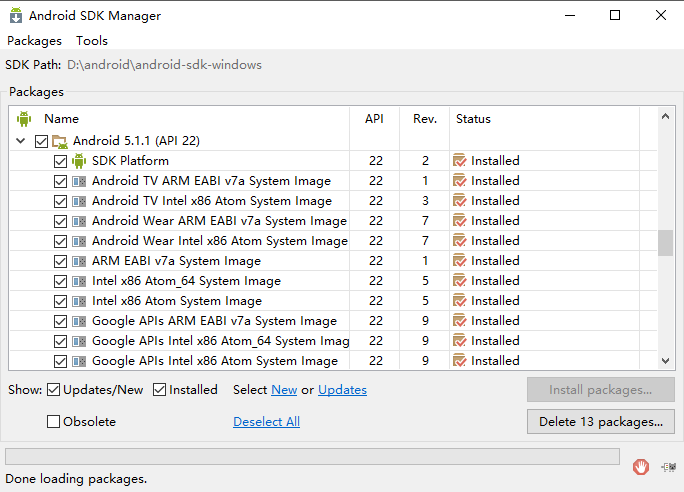
Task: Uncheck the Intel x86 Atom System Image checkbox
Action: pos(60,301)
